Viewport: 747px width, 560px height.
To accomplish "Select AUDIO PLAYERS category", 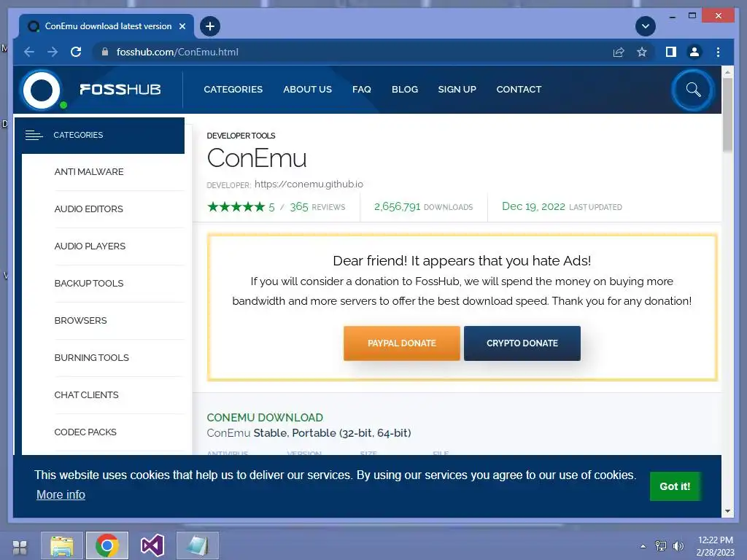I will pyautogui.click(x=90, y=246).
